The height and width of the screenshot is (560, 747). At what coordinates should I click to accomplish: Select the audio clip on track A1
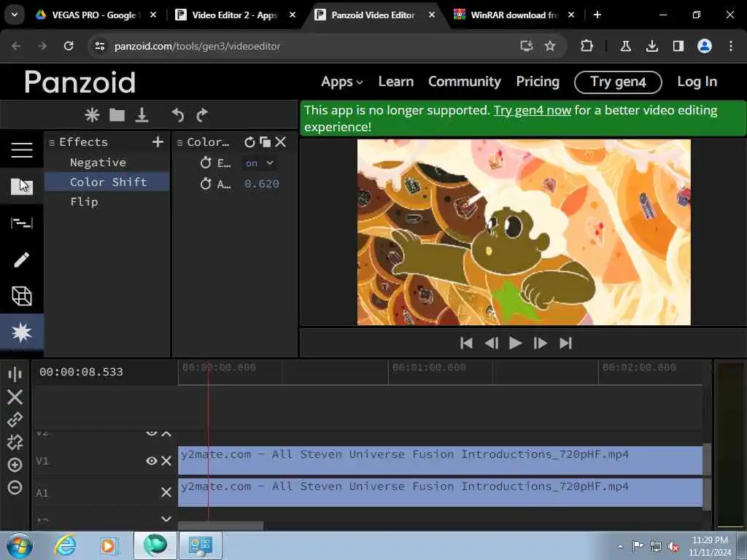(x=440, y=492)
